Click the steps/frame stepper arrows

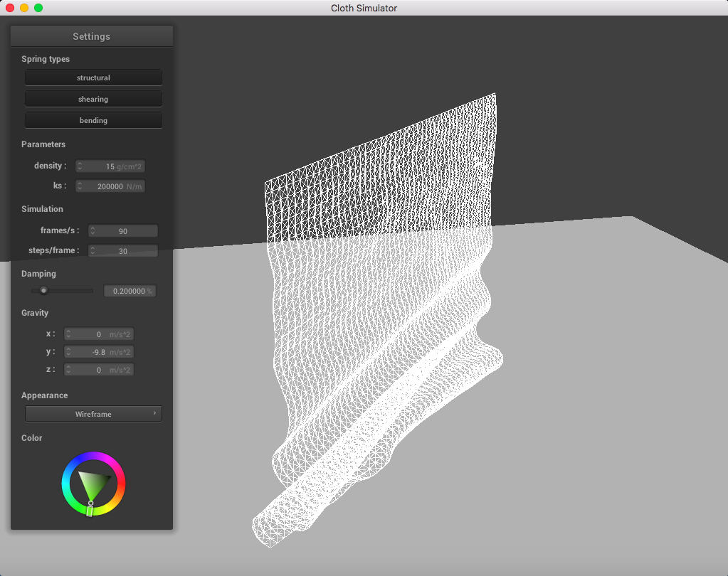[x=93, y=250]
